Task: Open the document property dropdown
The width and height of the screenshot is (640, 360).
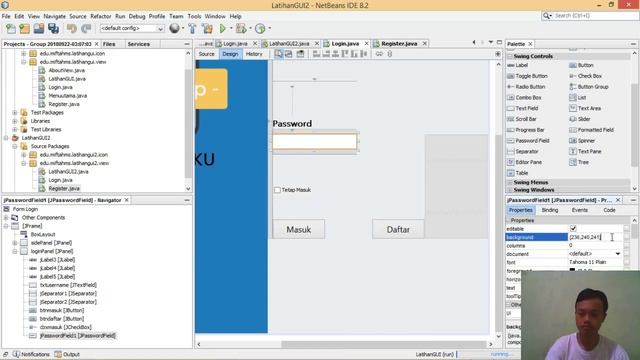Action: click(x=618, y=254)
